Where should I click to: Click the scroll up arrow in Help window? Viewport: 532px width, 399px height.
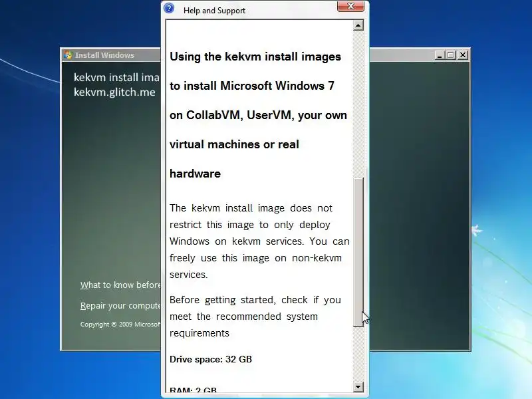tap(358, 25)
